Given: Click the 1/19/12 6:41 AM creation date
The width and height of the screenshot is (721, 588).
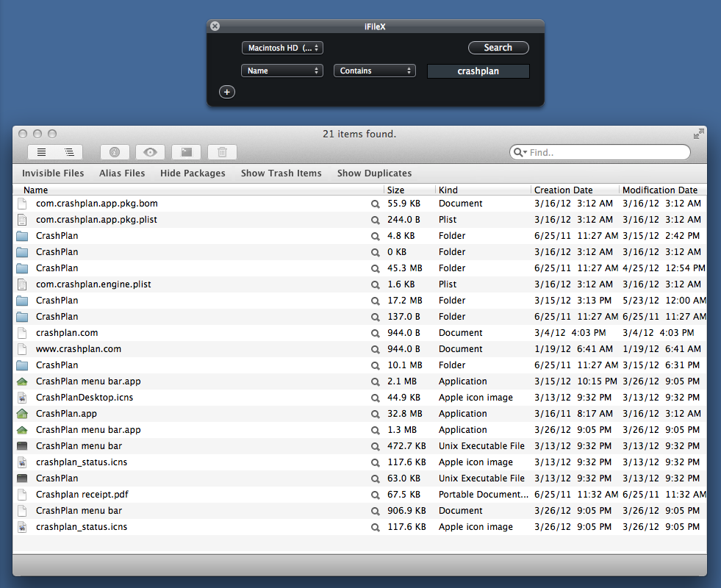Looking at the screenshot, I should pyautogui.click(x=573, y=349).
